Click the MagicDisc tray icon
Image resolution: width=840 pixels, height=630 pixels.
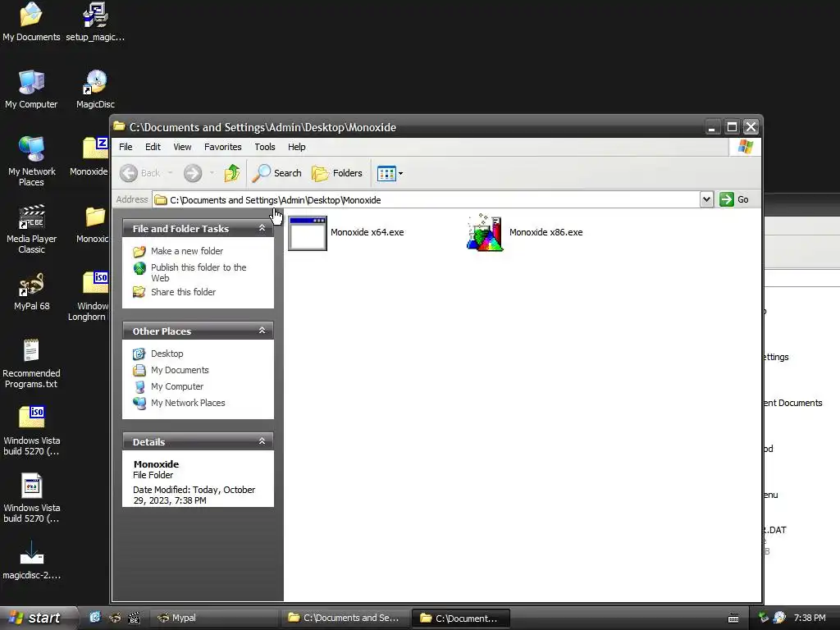pos(779,618)
